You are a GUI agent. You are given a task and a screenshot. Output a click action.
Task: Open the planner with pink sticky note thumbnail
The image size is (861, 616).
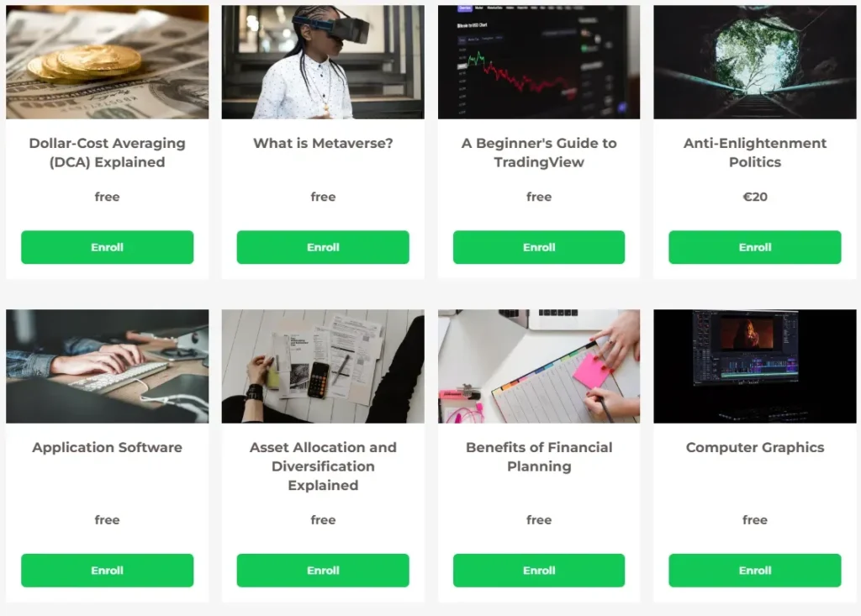pos(539,366)
